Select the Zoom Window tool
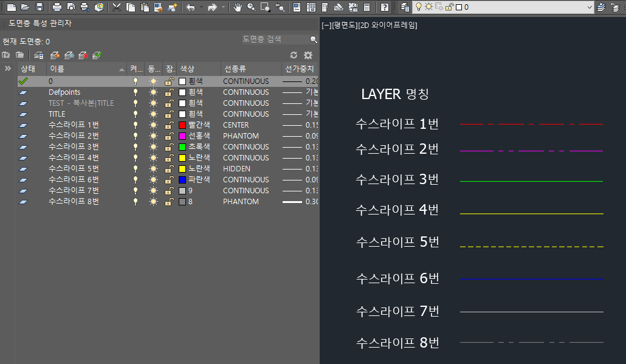The width and height of the screenshot is (626, 364). (x=266, y=7)
